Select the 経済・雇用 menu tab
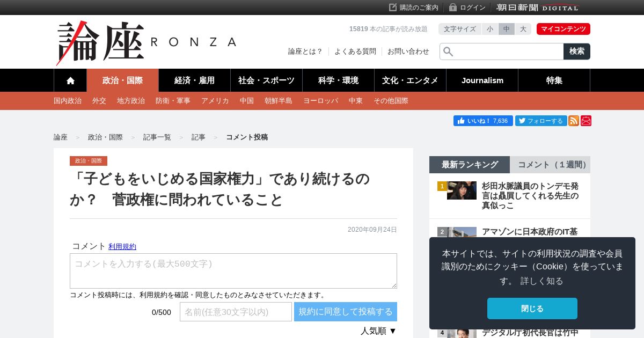This screenshot has height=338, width=644. pos(195,80)
